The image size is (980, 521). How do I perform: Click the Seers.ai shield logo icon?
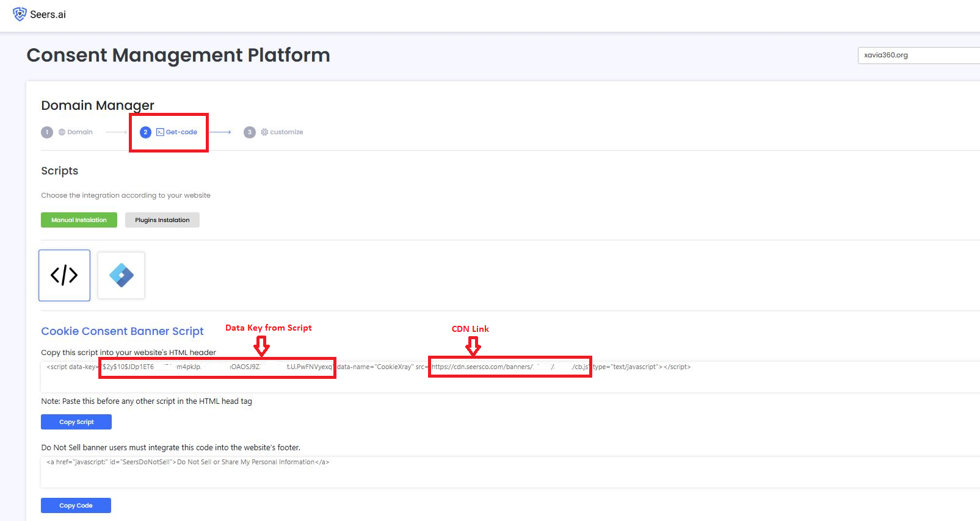20,14
